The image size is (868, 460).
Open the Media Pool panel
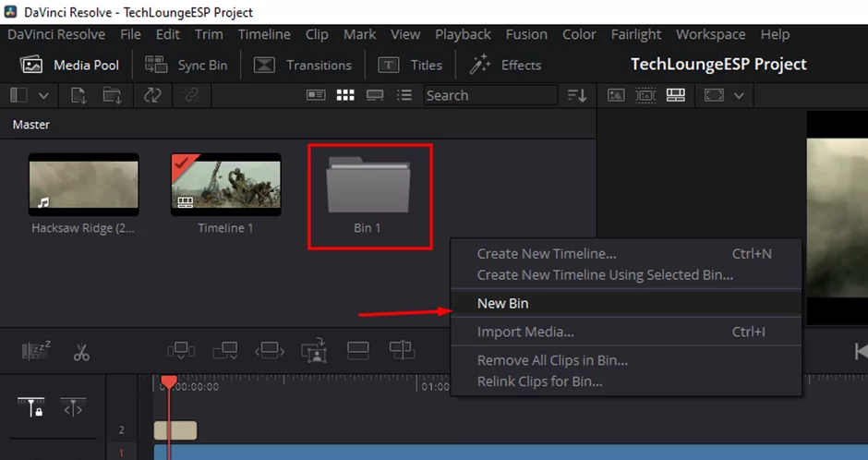[70, 66]
